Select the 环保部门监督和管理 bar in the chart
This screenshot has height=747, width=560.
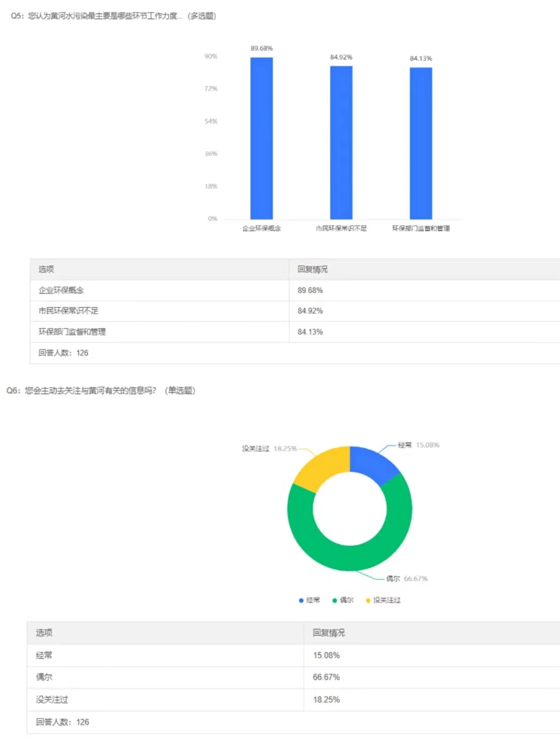pyautogui.click(x=421, y=143)
